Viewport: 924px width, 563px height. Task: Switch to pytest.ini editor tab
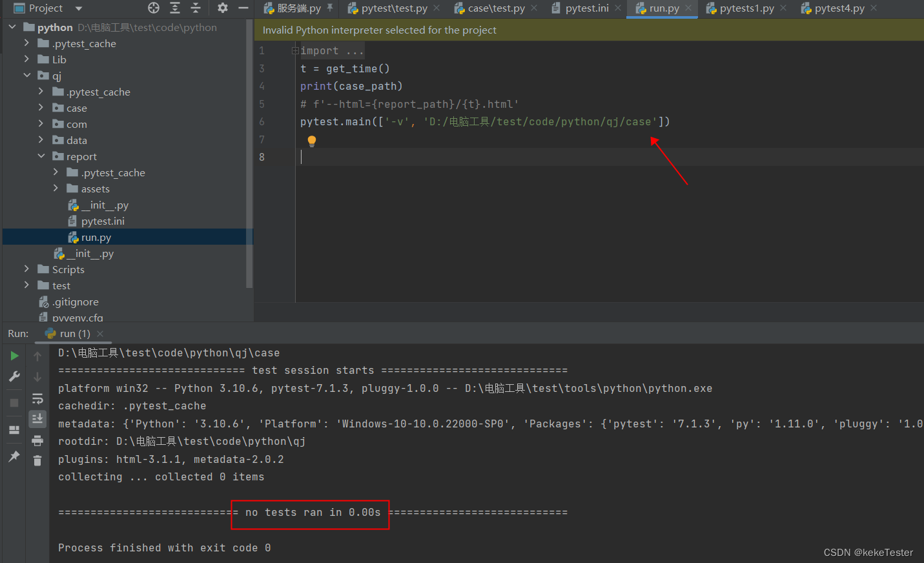click(586, 8)
